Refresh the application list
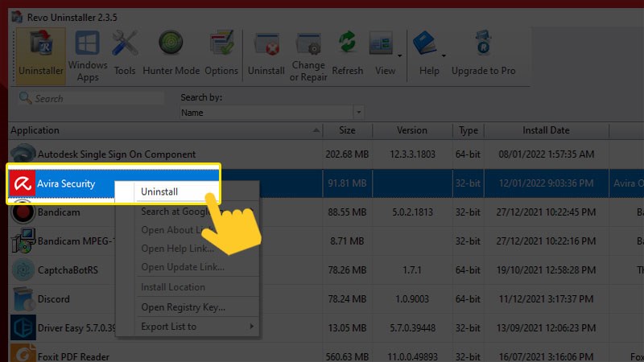644x362 pixels. click(x=348, y=53)
